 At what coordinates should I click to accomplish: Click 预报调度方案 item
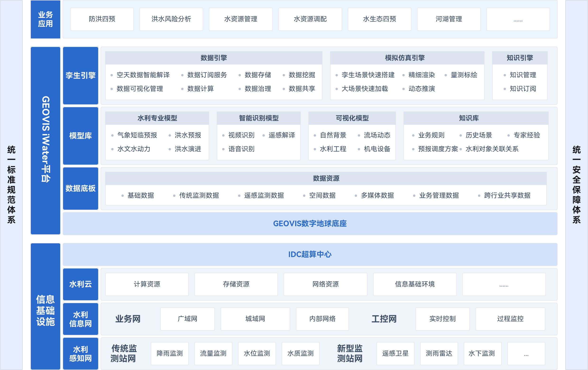pos(438,149)
